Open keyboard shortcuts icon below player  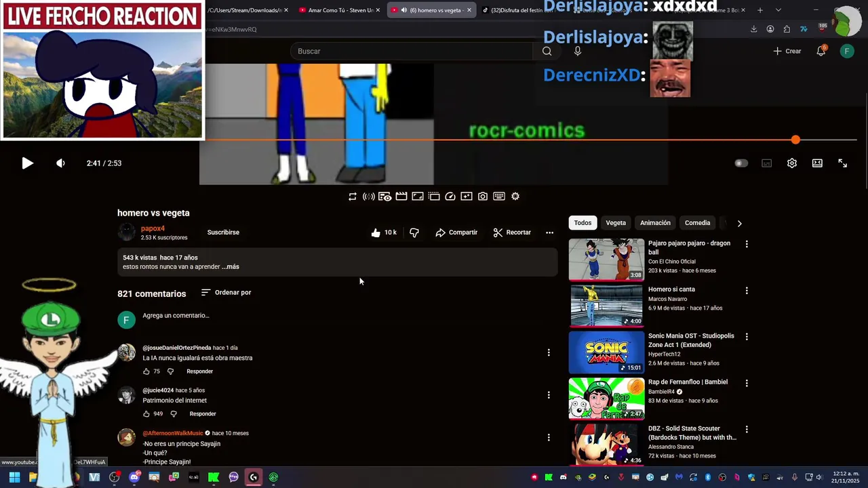[x=499, y=197]
